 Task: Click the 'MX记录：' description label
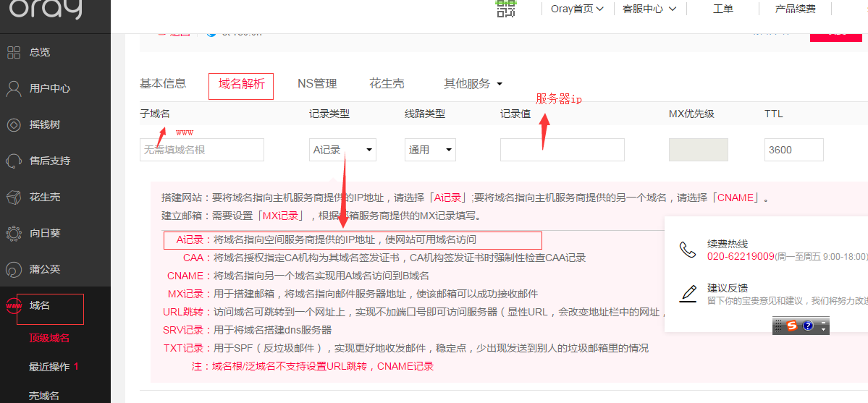click(x=190, y=294)
